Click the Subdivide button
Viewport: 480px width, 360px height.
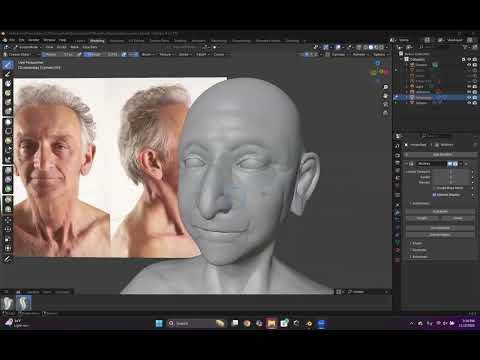440,211
